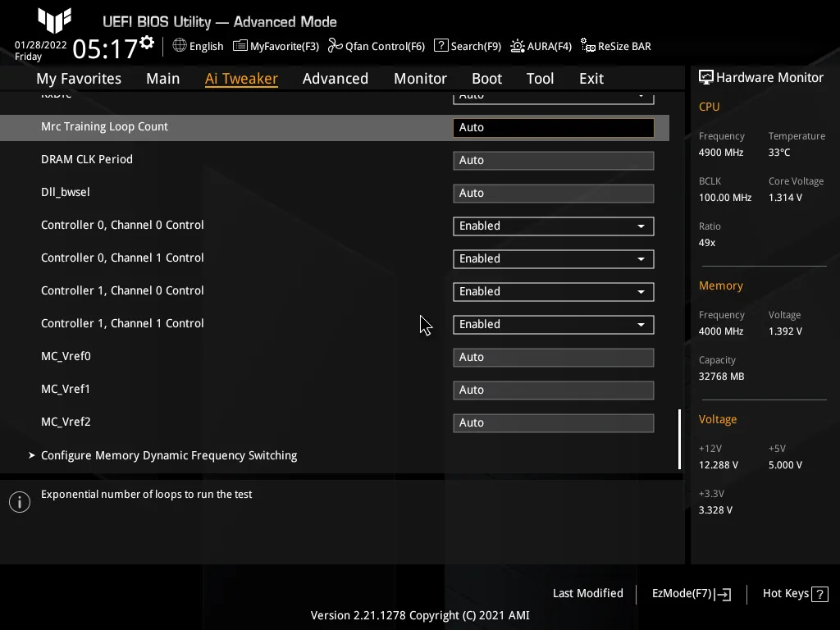The image size is (840, 630).
Task: Click CPU frequency value 4900 MHz
Action: 721,153
